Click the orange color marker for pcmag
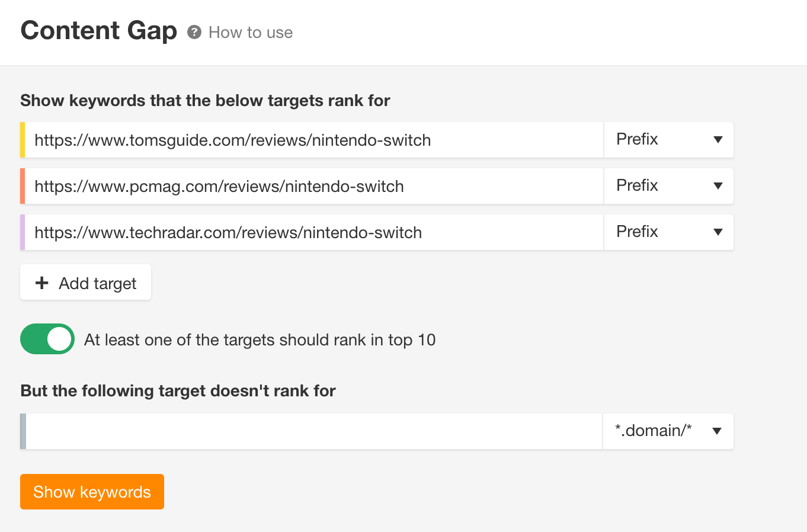This screenshot has width=807, height=532. [23, 186]
